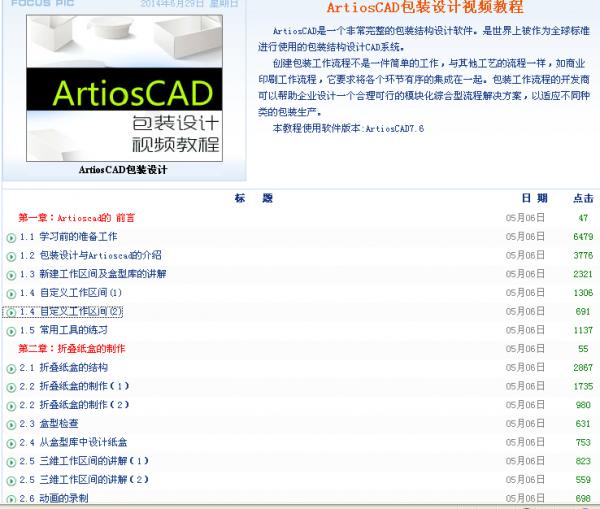This screenshot has height=509, width=600.
Task: Click hit count 691 in the list
Action: tap(583, 312)
